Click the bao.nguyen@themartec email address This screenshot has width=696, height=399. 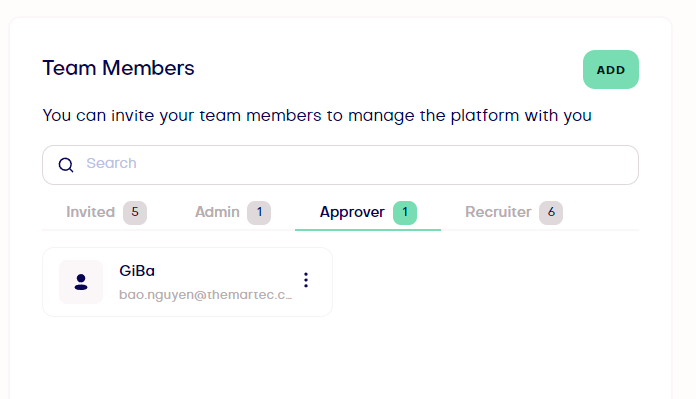206,295
